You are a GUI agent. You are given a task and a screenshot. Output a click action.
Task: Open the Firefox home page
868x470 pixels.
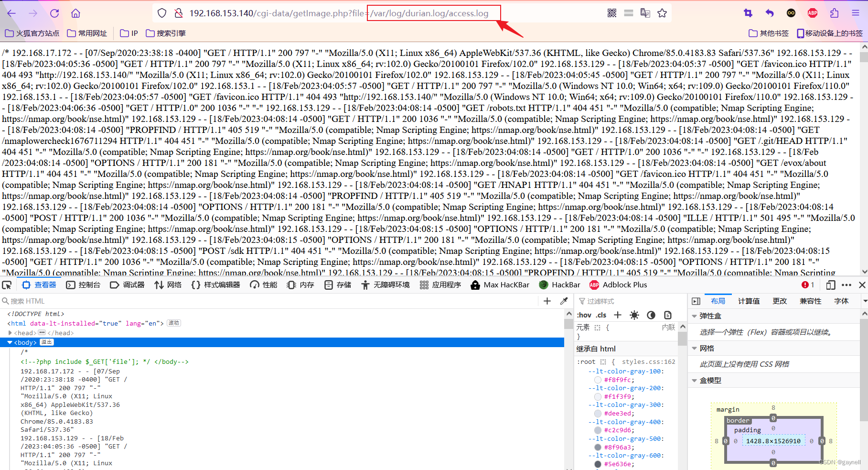[75, 13]
